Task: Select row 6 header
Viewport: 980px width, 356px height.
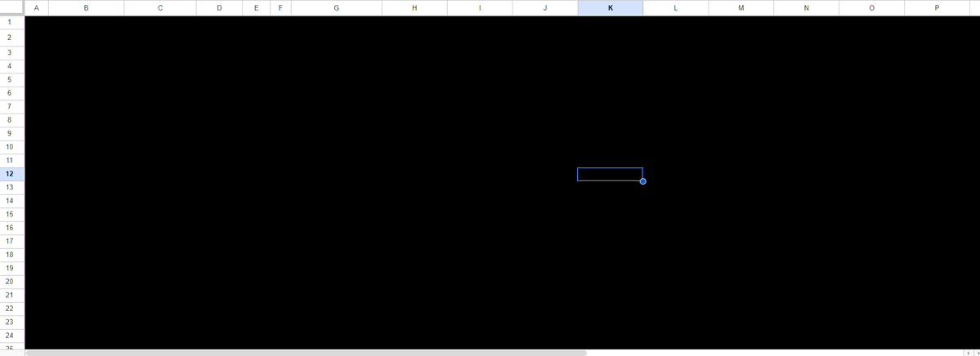Action: point(12,93)
